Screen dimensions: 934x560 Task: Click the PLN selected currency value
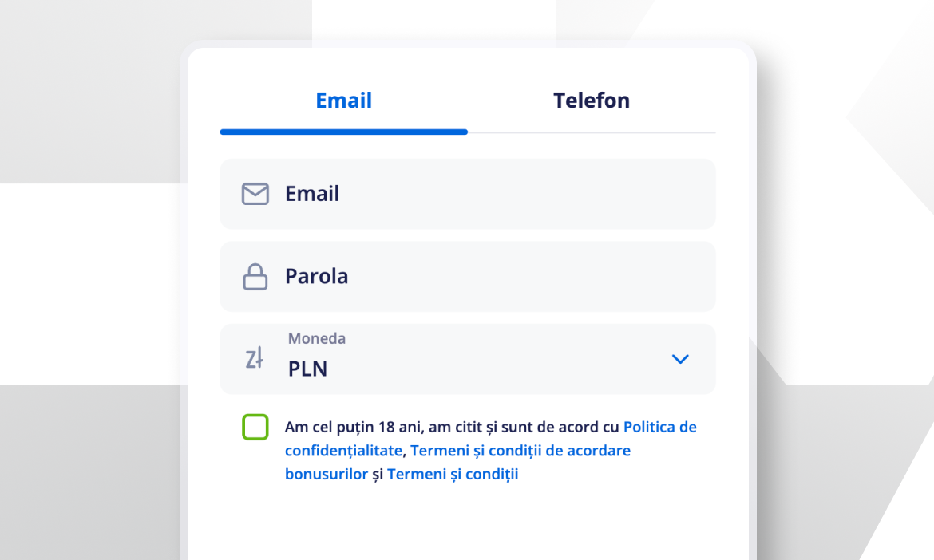click(307, 369)
